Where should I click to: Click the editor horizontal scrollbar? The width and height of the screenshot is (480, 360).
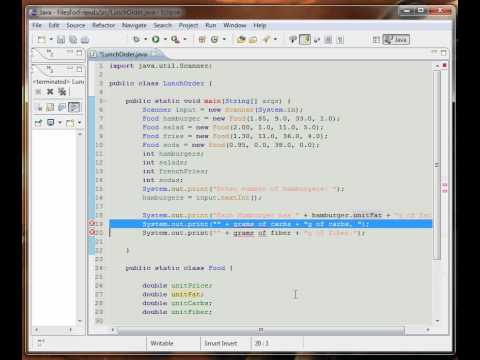pyautogui.click(x=261, y=330)
